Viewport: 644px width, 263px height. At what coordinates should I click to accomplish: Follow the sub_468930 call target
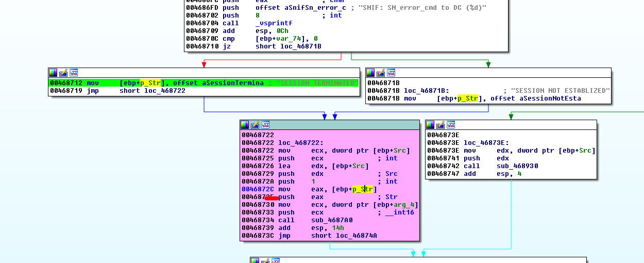pos(517,166)
